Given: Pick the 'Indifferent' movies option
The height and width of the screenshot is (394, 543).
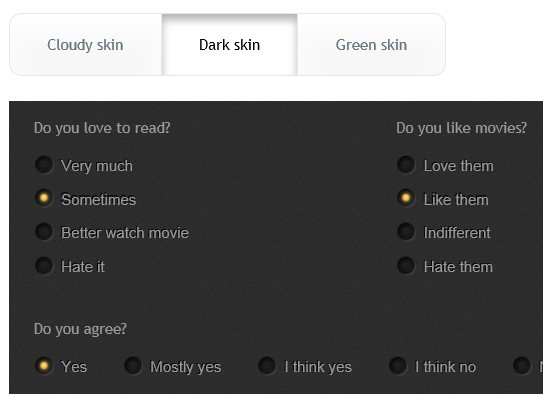Looking at the screenshot, I should 406,232.
